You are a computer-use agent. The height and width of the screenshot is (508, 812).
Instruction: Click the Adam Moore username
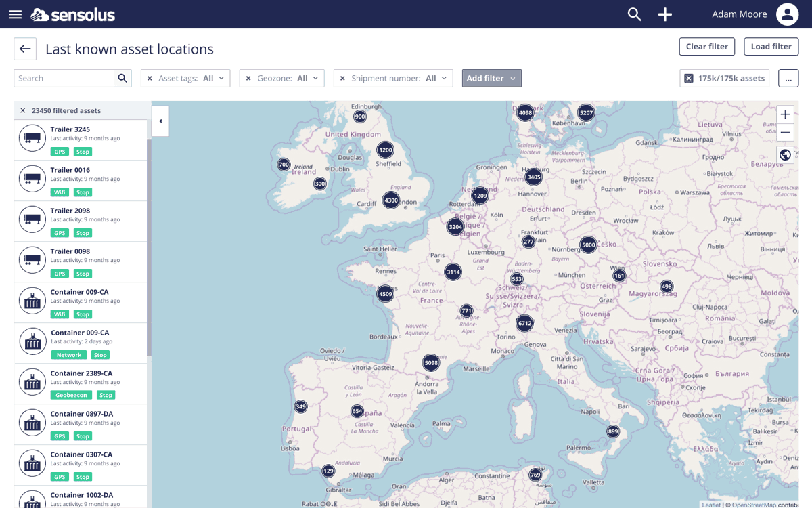tap(740, 14)
